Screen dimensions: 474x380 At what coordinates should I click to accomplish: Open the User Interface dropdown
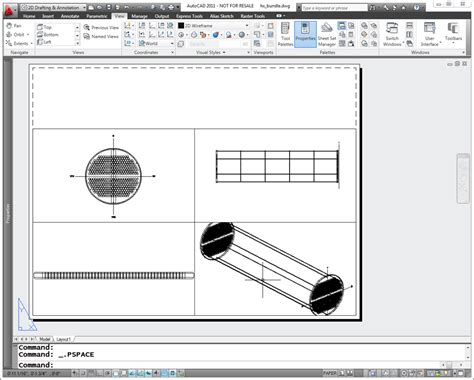(430, 34)
